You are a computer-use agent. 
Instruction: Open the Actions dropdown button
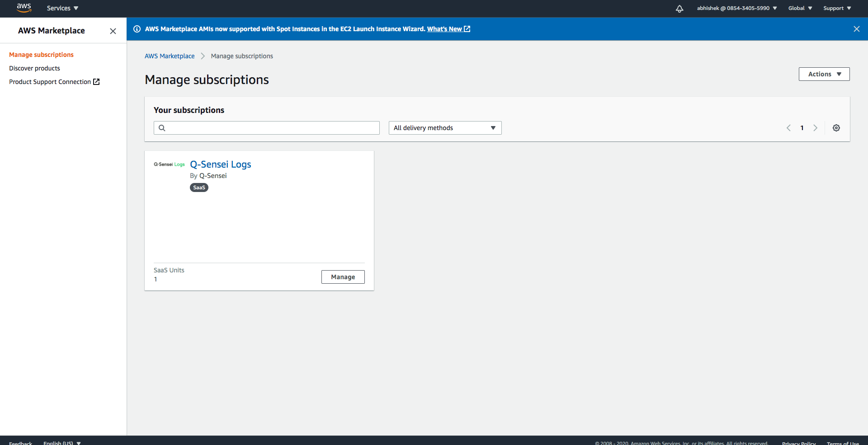[824, 74]
